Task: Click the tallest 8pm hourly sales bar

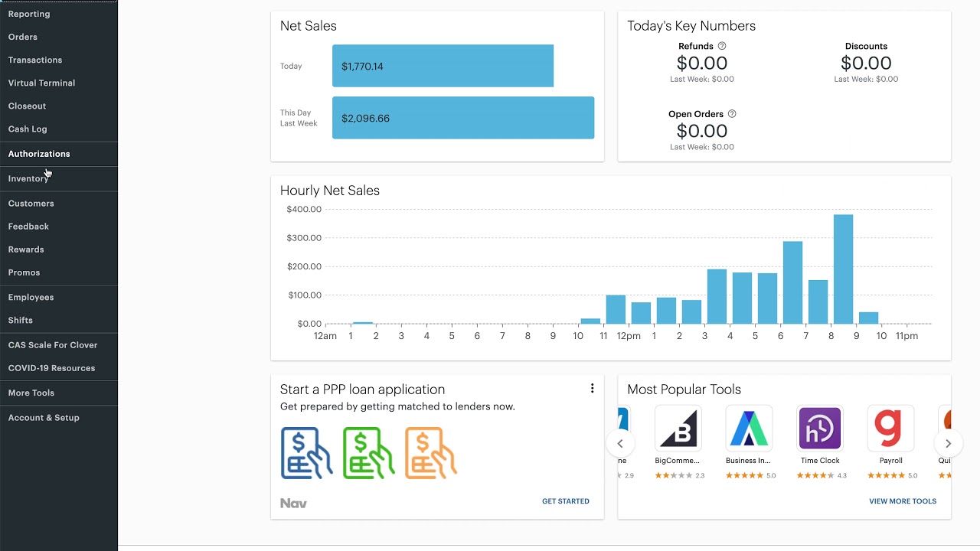Action: pos(843,269)
